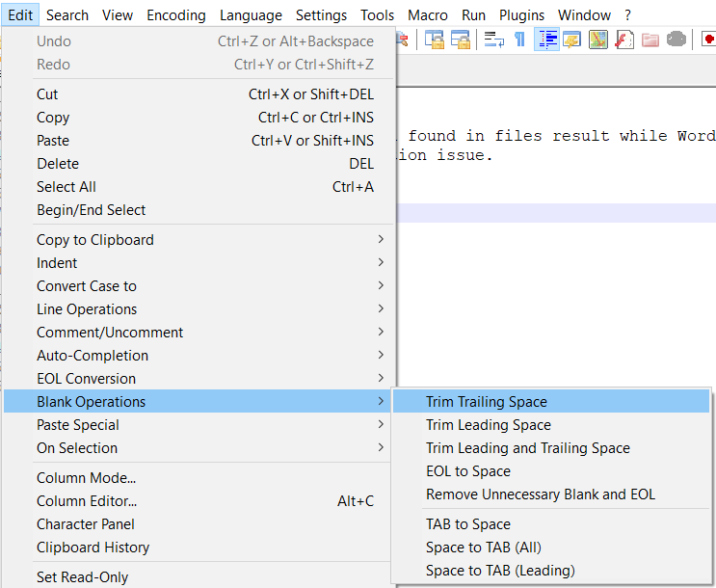Expand the Indent submenu arrow
This screenshot has width=716, height=588.
pos(381,262)
